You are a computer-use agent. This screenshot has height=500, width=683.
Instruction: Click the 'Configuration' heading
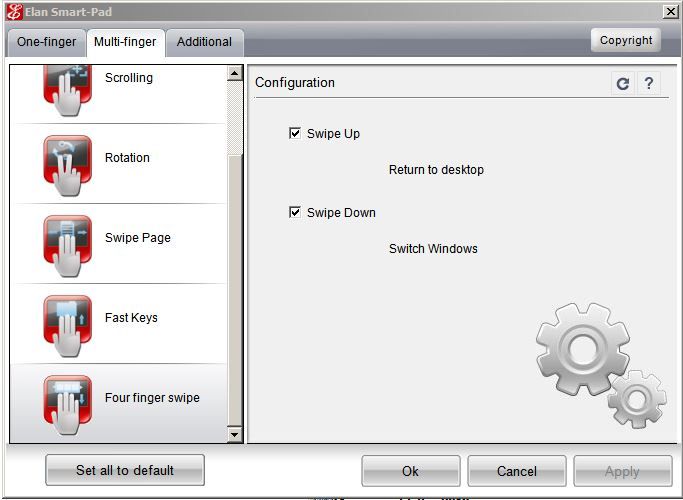pos(295,82)
